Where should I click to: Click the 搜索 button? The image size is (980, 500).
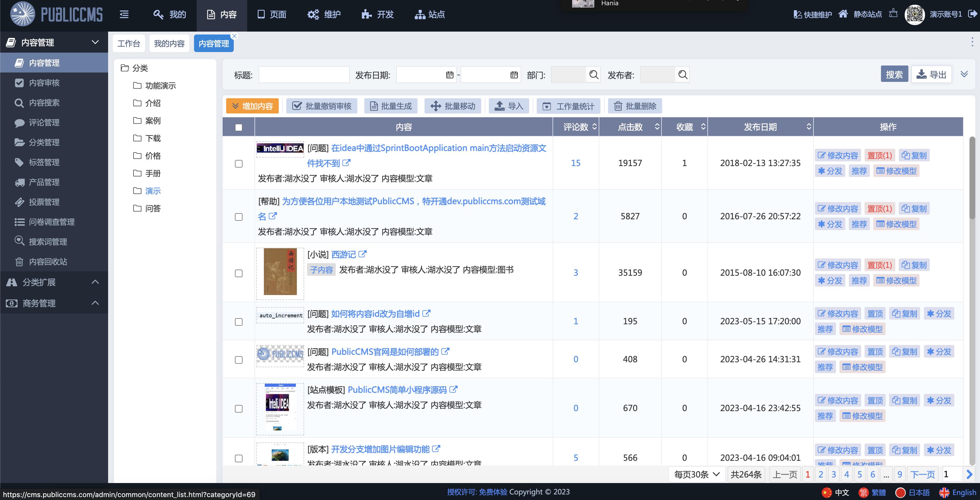[x=894, y=74]
